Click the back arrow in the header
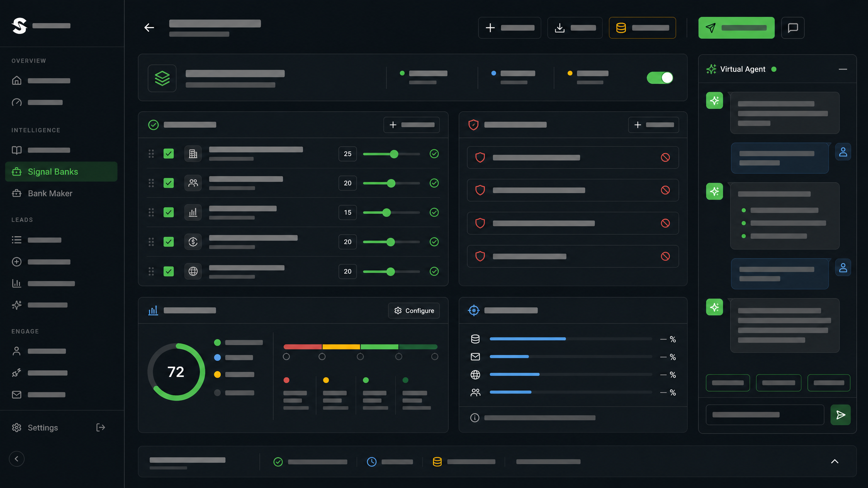 click(x=149, y=27)
